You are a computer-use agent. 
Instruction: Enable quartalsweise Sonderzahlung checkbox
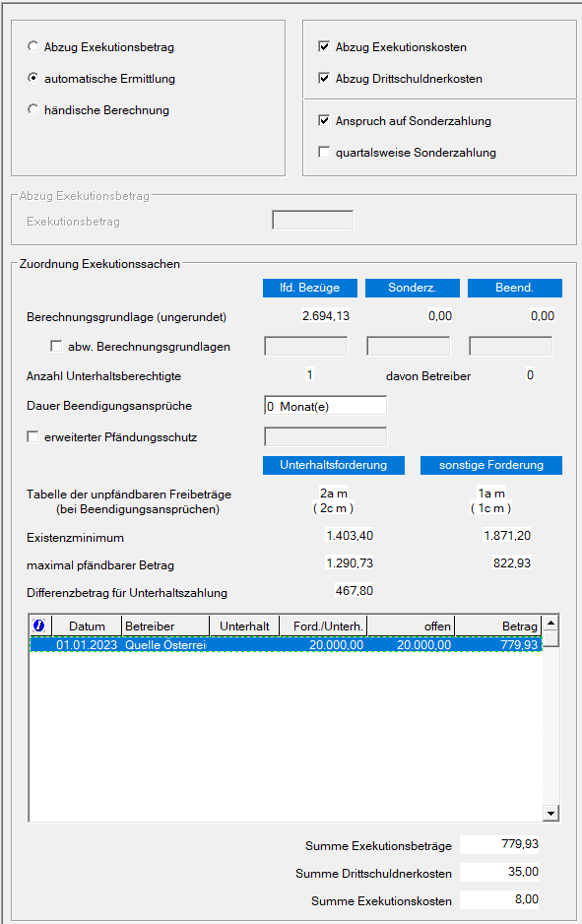pyautogui.click(x=324, y=152)
